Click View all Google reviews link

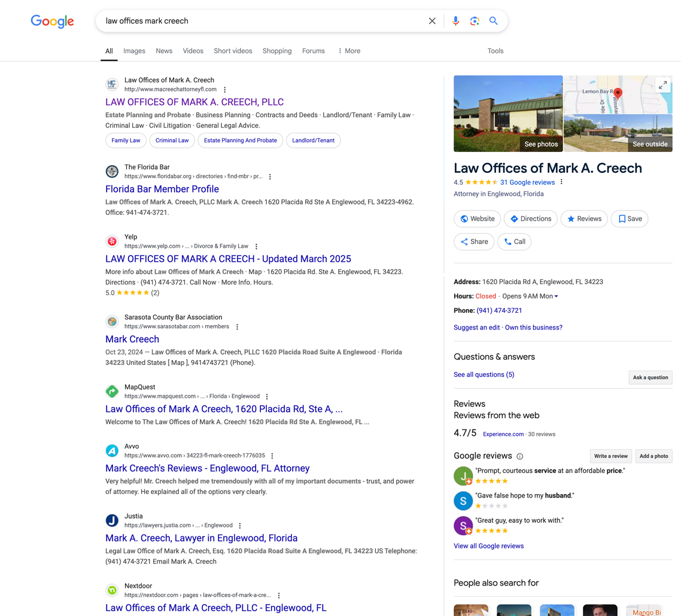pyautogui.click(x=488, y=546)
